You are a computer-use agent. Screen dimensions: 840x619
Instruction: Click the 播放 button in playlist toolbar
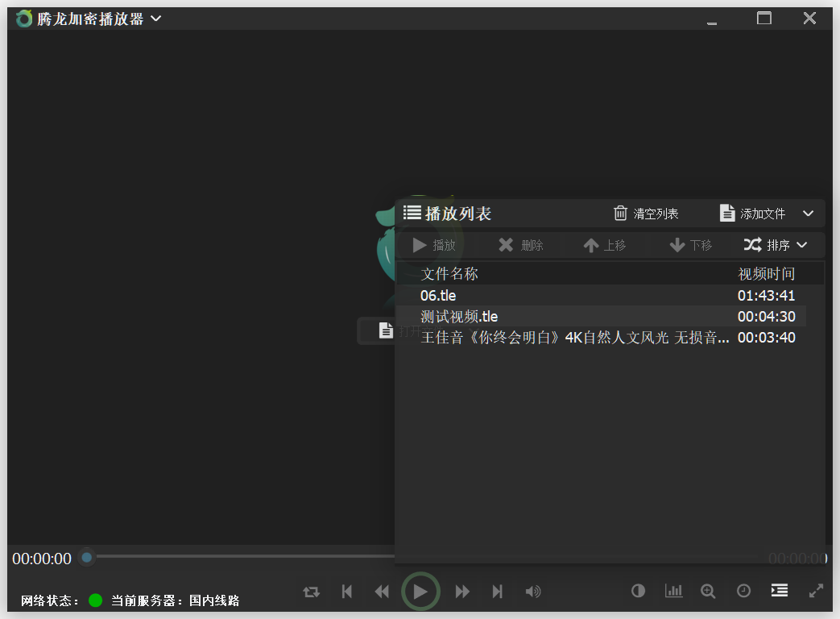434,245
